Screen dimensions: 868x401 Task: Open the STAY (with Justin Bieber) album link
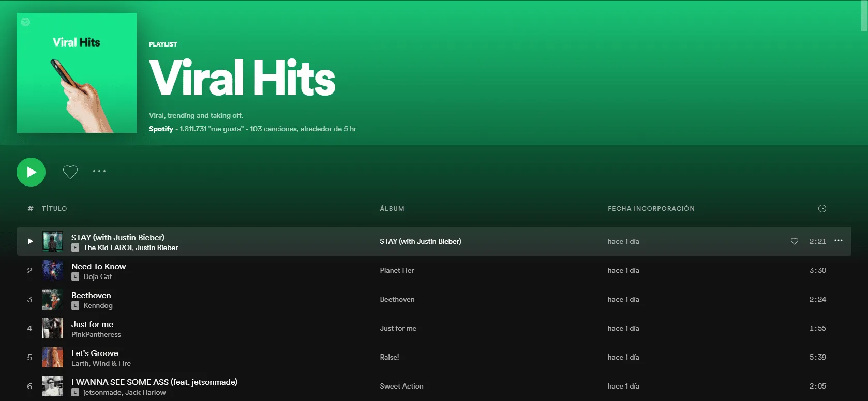(x=421, y=241)
